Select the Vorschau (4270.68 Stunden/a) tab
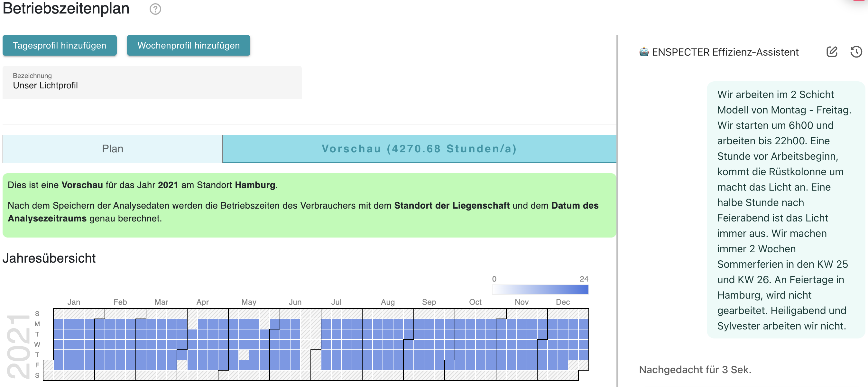The height and width of the screenshot is (387, 868). pos(419,149)
